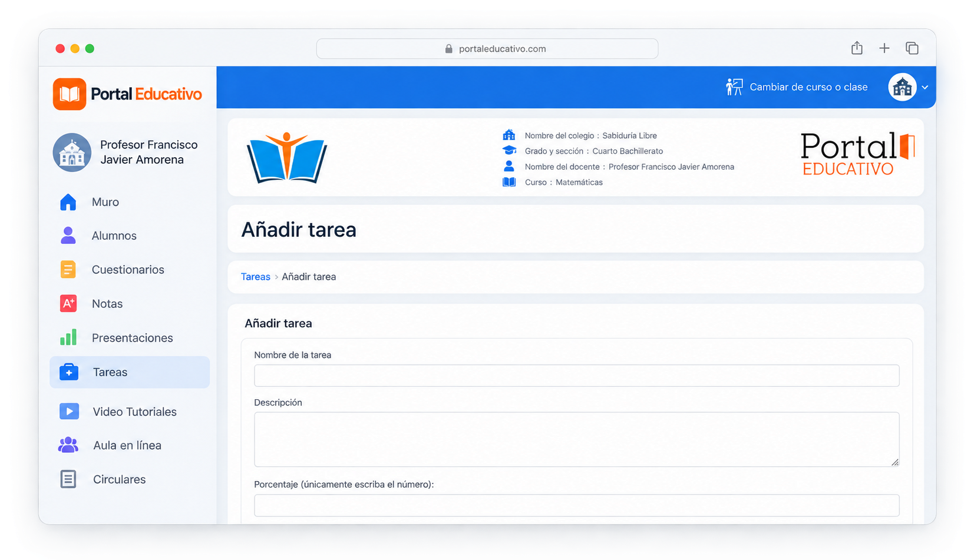The width and height of the screenshot is (974, 560).
Task: Click 'Grado y sección : Cuarto Bachillerato' text
Action: tap(594, 151)
